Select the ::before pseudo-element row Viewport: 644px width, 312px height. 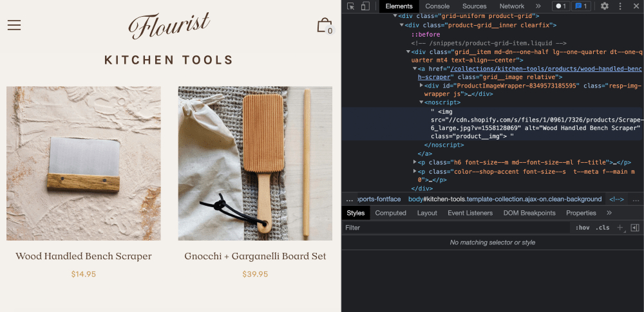pyautogui.click(x=426, y=35)
